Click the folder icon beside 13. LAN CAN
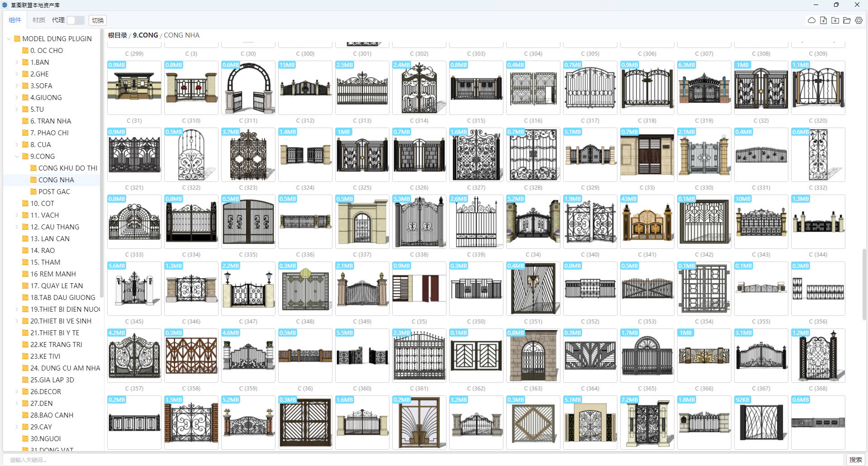This screenshot has height=466, width=868. click(x=25, y=238)
